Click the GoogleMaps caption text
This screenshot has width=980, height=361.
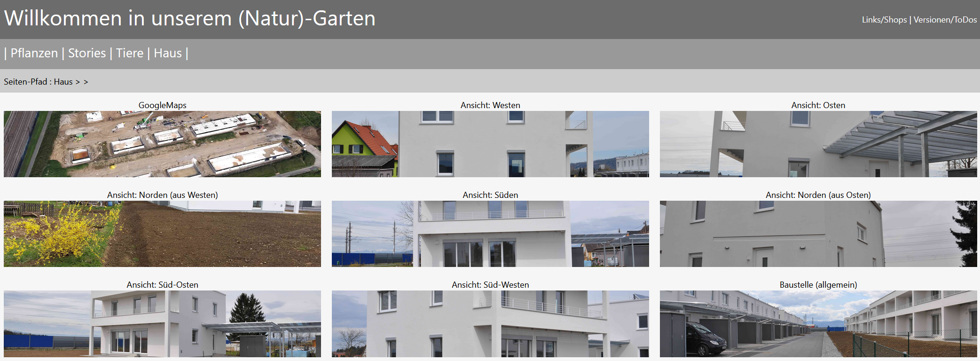162,105
